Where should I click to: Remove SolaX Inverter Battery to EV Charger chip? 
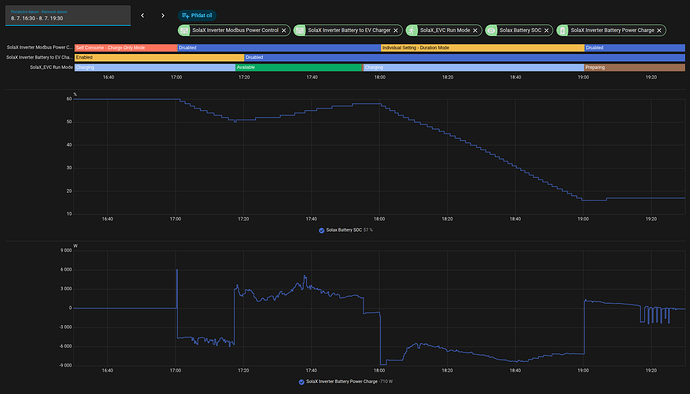click(396, 30)
